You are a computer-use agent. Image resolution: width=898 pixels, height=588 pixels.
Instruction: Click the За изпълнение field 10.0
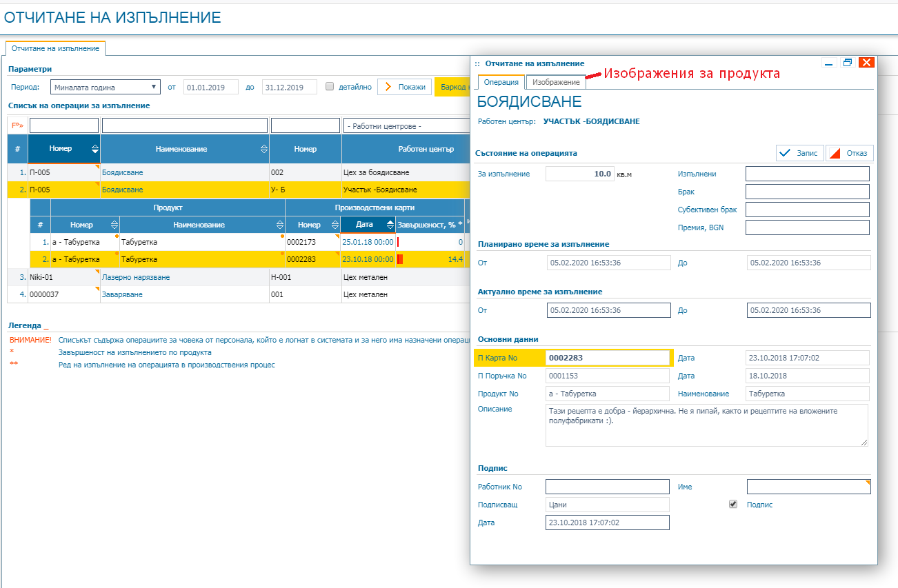pyautogui.click(x=580, y=174)
